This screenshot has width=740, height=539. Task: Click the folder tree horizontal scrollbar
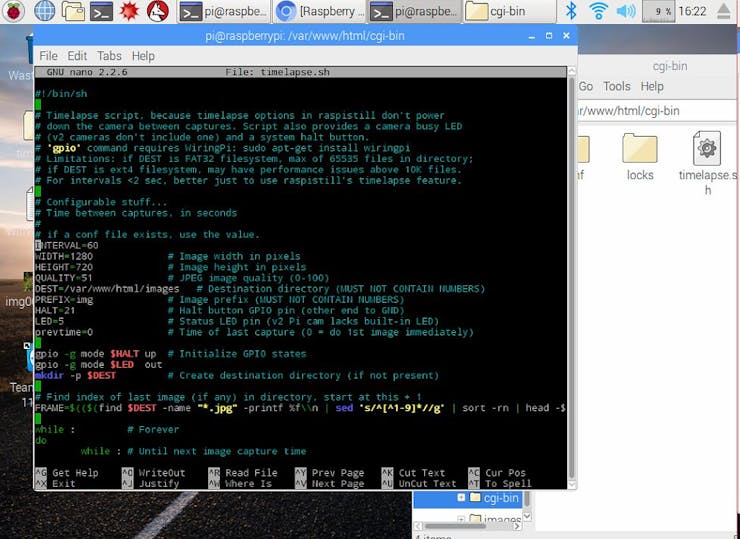click(457, 526)
